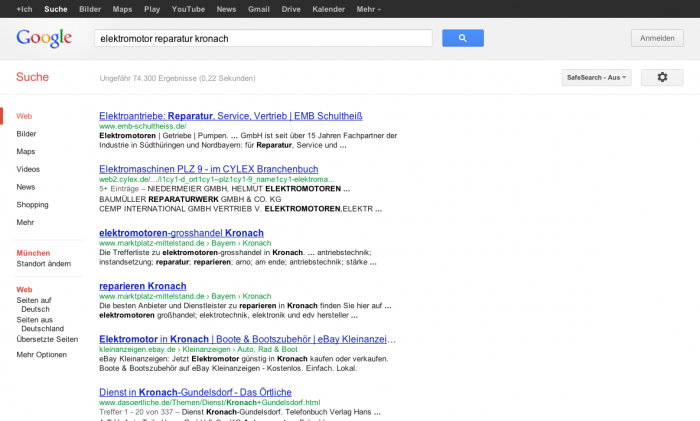Open Gmail from the top bar

(259, 9)
